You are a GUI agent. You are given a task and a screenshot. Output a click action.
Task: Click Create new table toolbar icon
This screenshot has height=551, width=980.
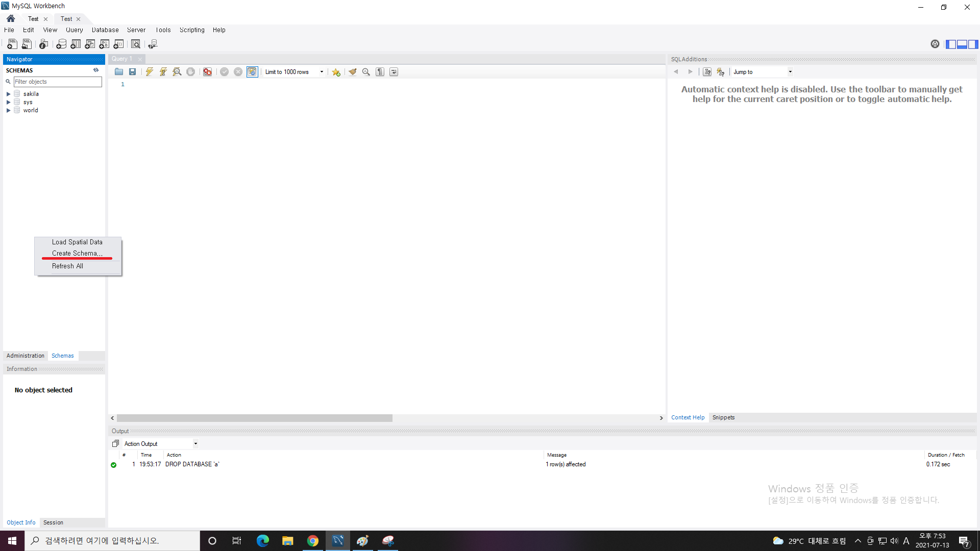(x=76, y=44)
